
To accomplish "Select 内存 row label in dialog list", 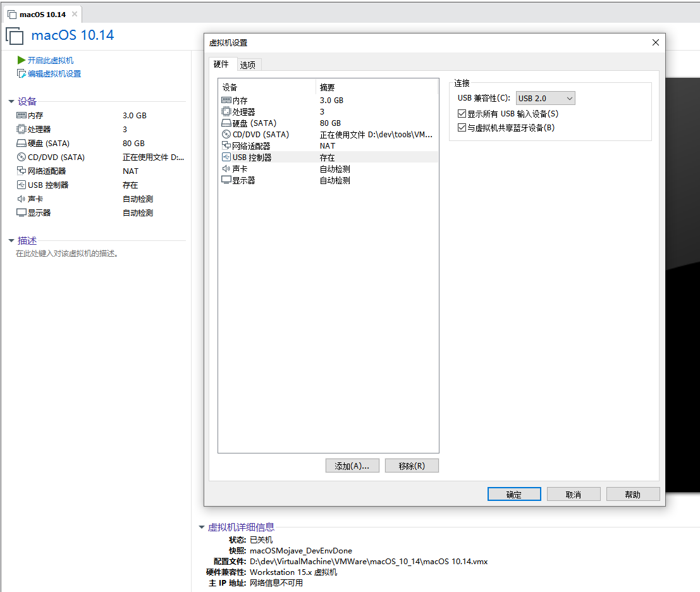I will [x=240, y=101].
